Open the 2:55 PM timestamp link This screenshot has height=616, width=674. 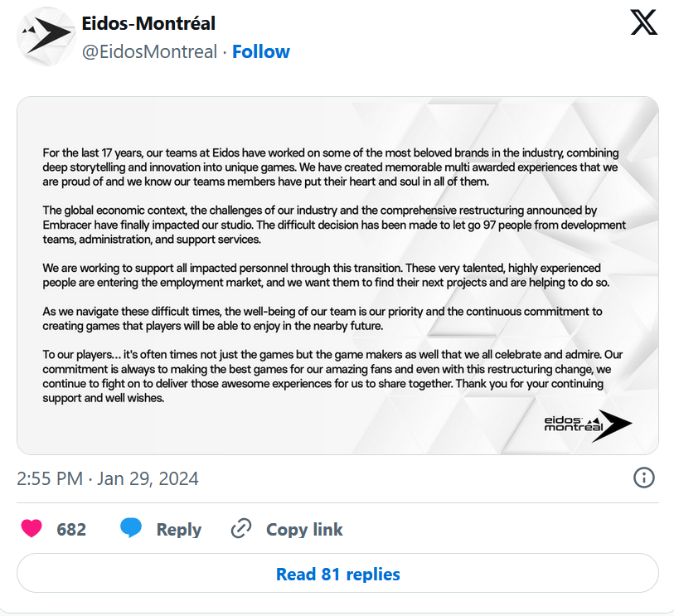50,478
